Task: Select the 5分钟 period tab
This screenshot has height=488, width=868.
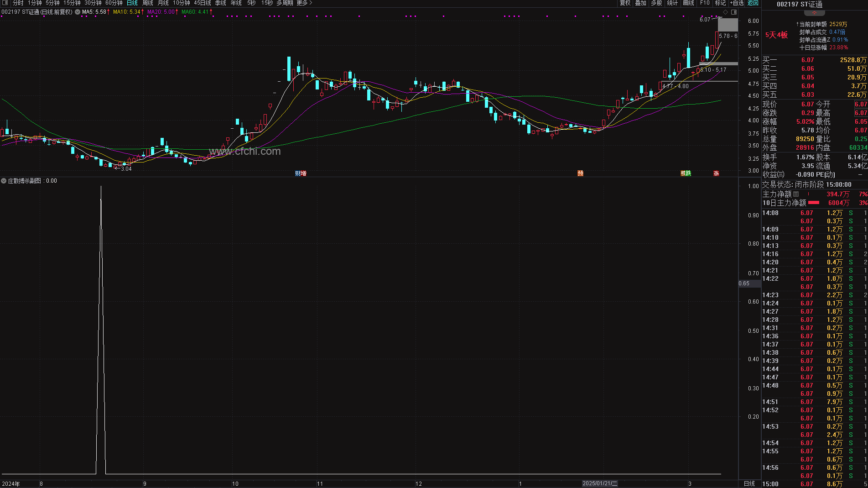Action: pos(52,3)
